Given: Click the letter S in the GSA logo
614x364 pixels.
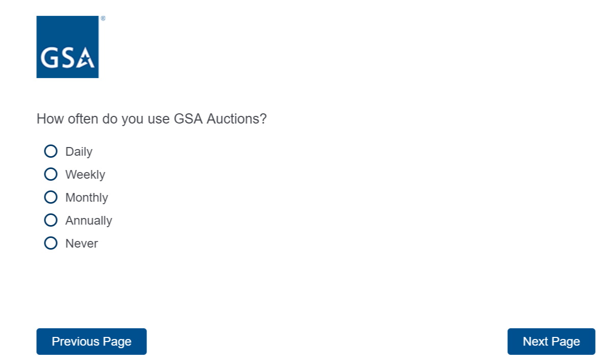Looking at the screenshot, I should pyautogui.click(x=67, y=58).
